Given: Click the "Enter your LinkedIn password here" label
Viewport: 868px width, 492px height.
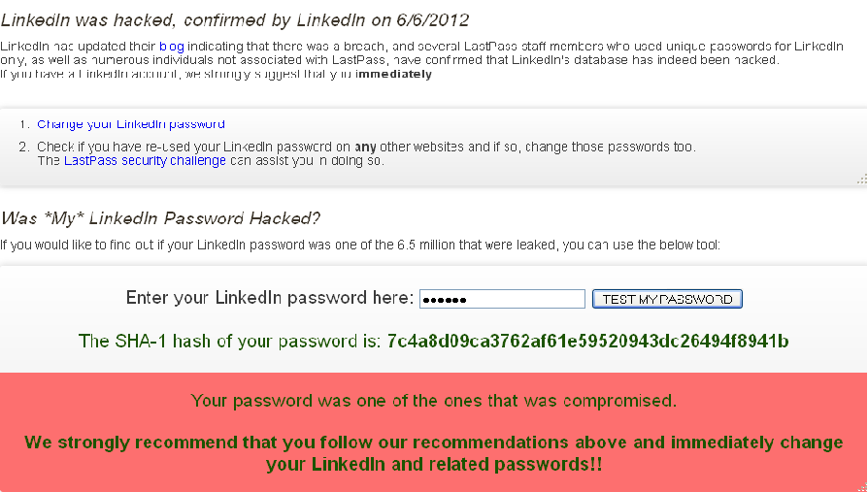Looking at the screenshot, I should tap(270, 298).
